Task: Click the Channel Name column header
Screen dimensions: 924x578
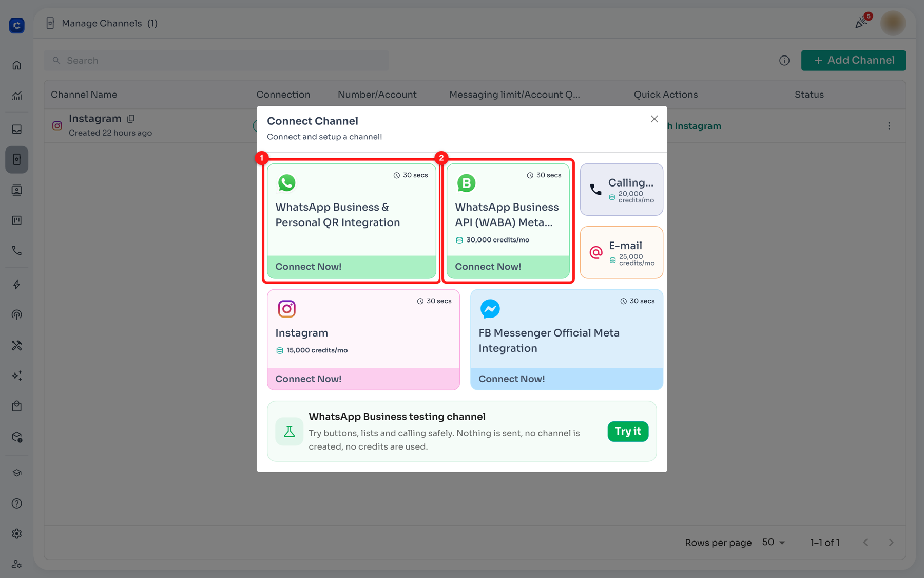Action: click(84, 95)
